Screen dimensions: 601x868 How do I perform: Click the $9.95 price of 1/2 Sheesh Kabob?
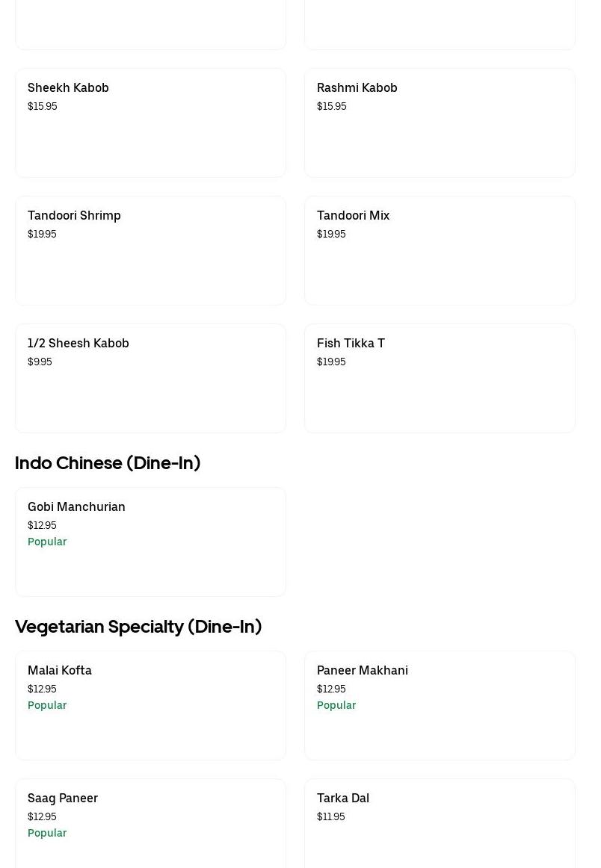point(40,362)
